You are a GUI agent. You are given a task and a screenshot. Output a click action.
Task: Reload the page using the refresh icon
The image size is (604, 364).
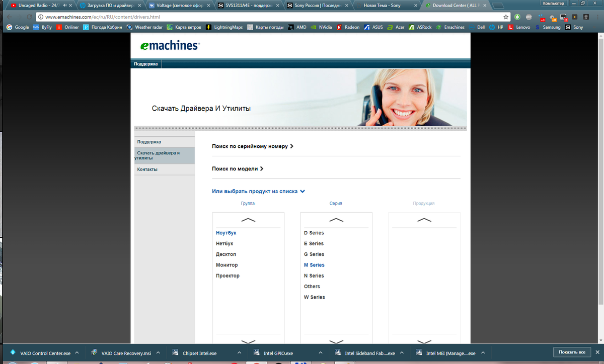point(29,17)
